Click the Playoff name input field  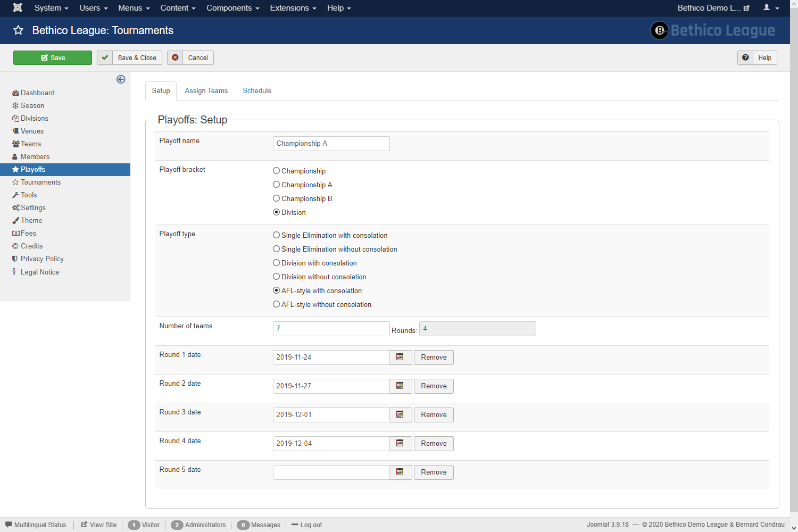point(331,144)
